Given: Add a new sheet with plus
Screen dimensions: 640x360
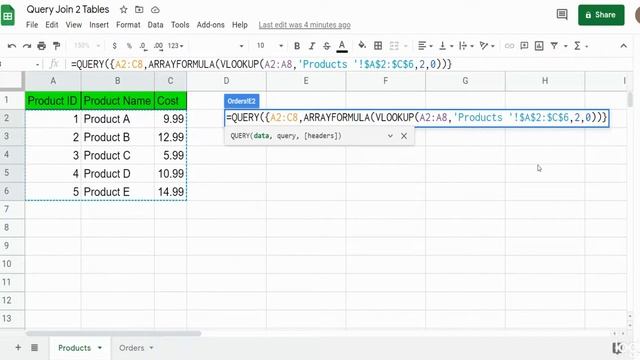Looking at the screenshot, I should 18,348.
